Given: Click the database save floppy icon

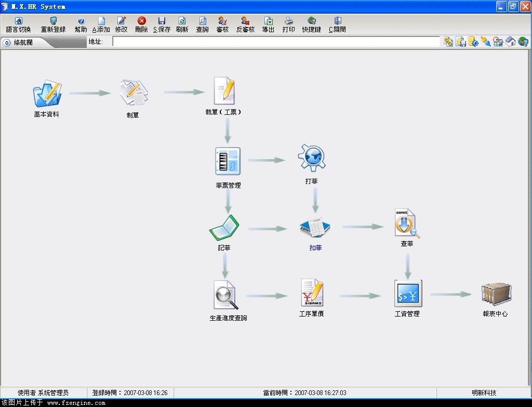Looking at the screenshot, I should point(460,42).
